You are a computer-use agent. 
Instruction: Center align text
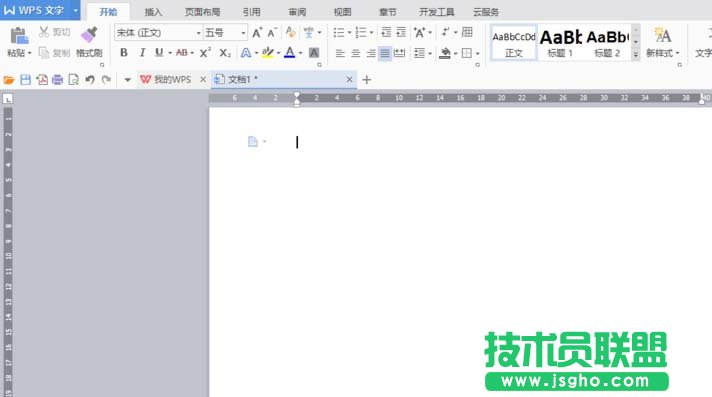(x=356, y=54)
